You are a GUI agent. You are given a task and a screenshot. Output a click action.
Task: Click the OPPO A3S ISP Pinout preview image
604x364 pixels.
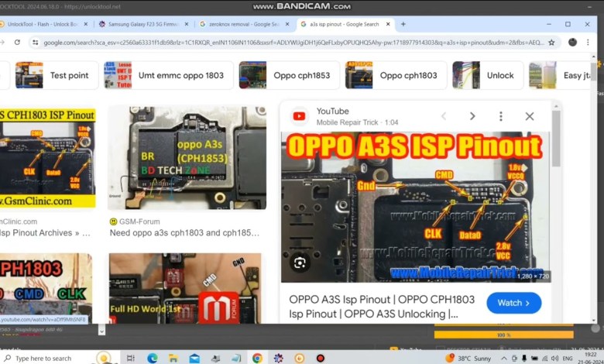[x=416, y=208]
